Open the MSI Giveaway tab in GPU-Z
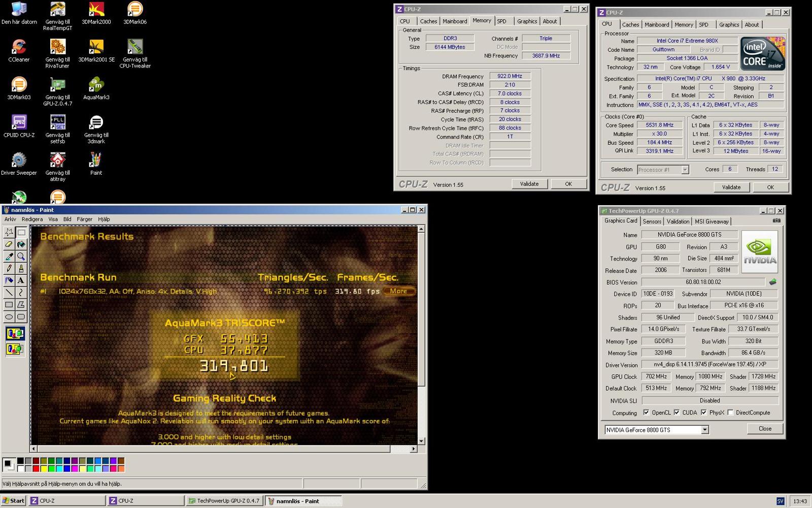The image size is (812, 508). pyautogui.click(x=712, y=221)
